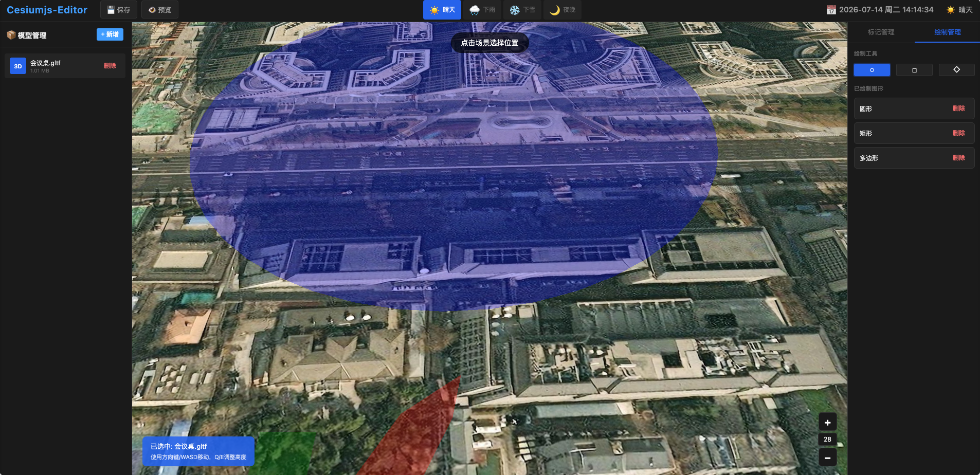
Task: Select the rectangle drawing tool
Action: (914, 70)
